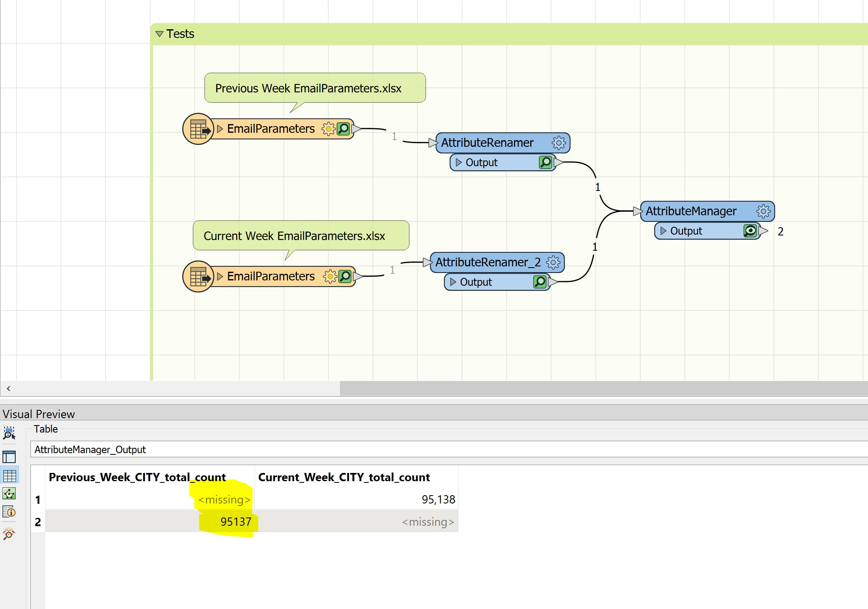Image resolution: width=868 pixels, height=609 pixels.
Task: Expand the AttributeManager Output port attributes
Action: 663,231
